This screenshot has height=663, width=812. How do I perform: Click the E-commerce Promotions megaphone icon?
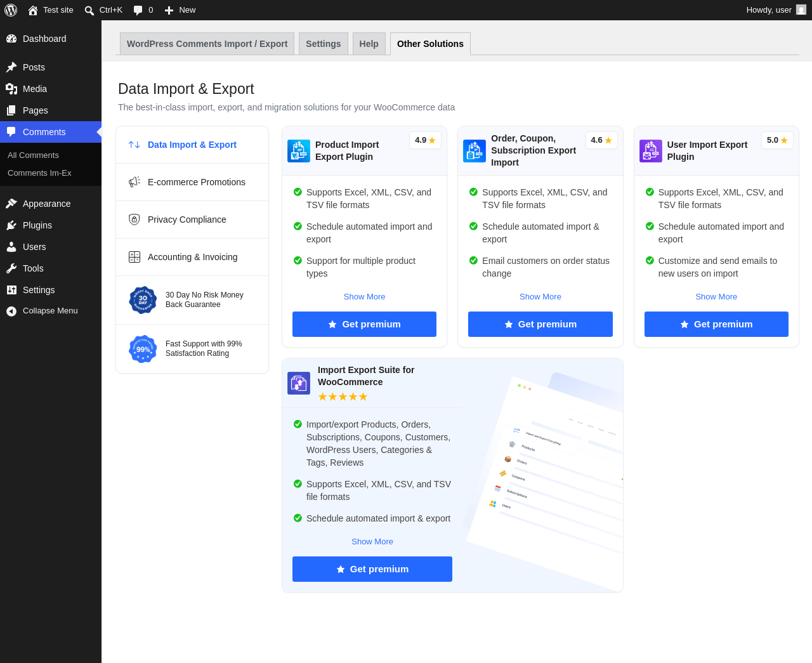(x=134, y=182)
